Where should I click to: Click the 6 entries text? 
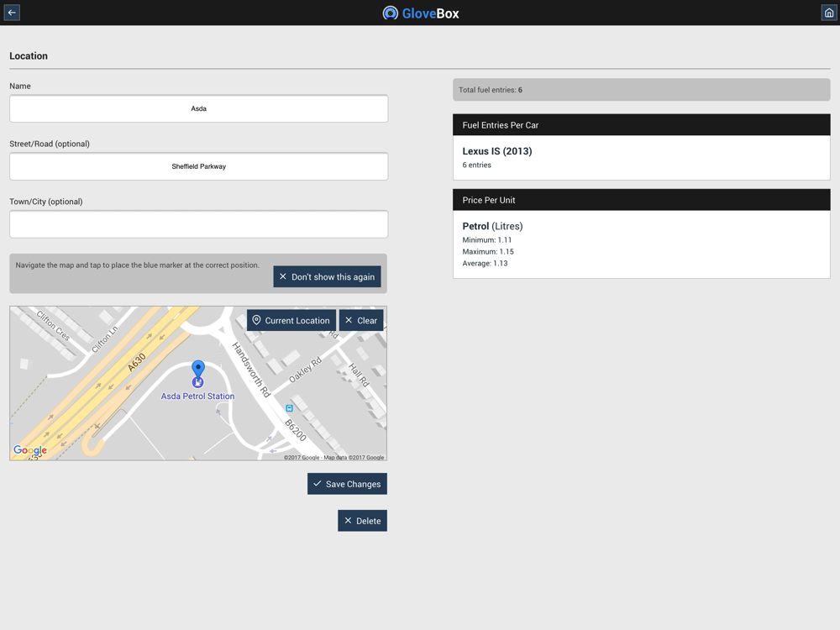tap(477, 165)
